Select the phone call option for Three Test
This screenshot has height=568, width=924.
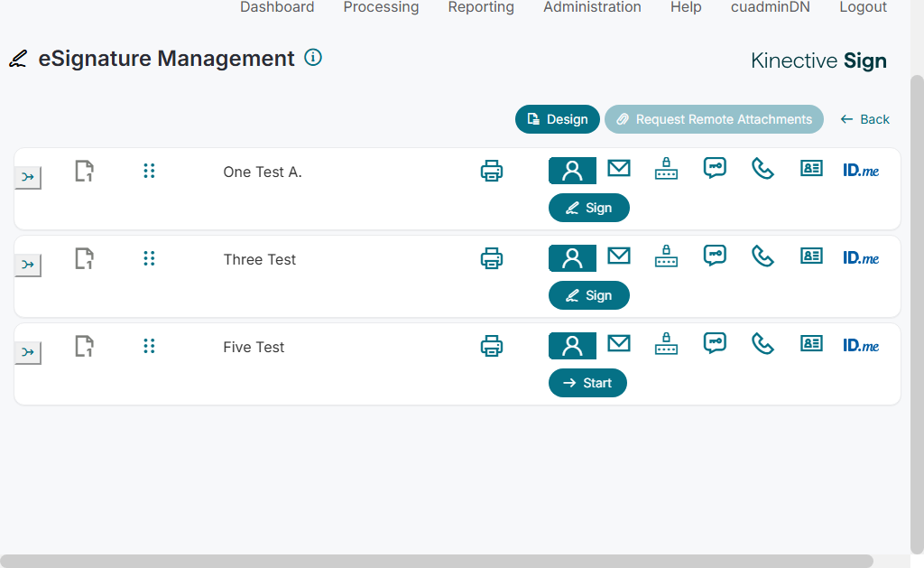[x=763, y=256]
